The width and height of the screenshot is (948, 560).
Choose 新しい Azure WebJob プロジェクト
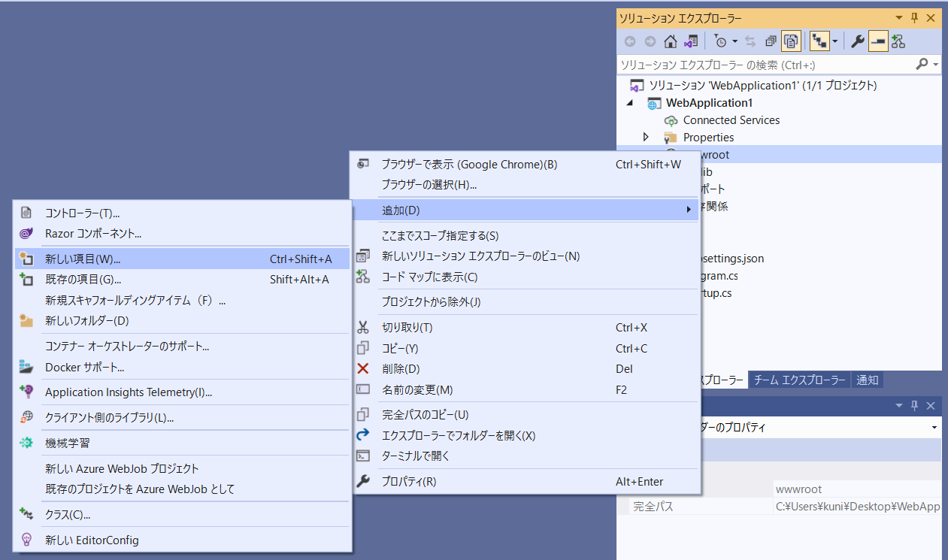point(182,469)
